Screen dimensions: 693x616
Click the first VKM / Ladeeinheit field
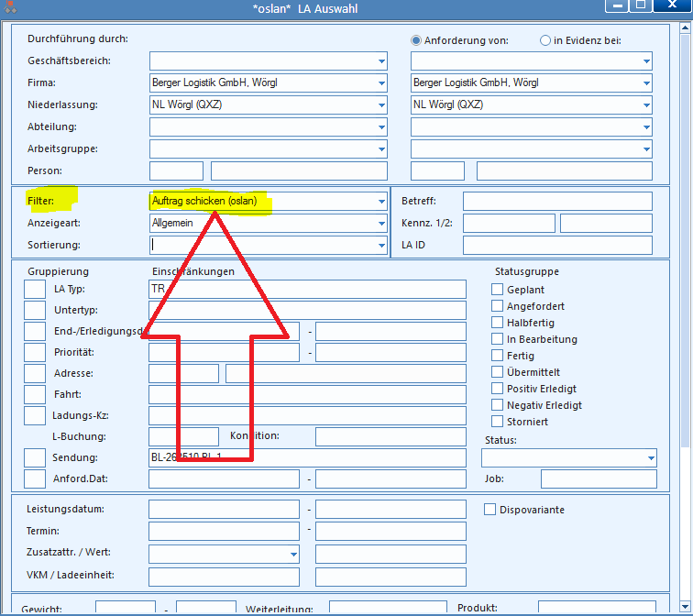(x=224, y=577)
